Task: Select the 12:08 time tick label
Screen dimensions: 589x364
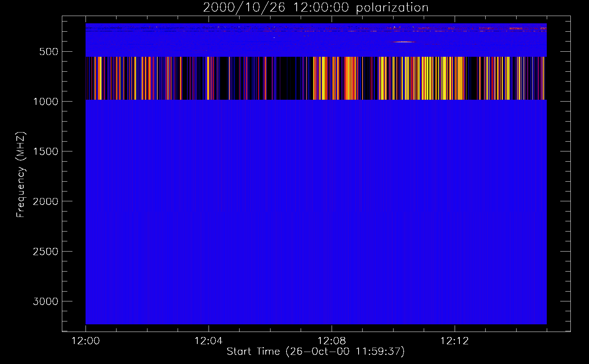Action: pyautogui.click(x=331, y=341)
